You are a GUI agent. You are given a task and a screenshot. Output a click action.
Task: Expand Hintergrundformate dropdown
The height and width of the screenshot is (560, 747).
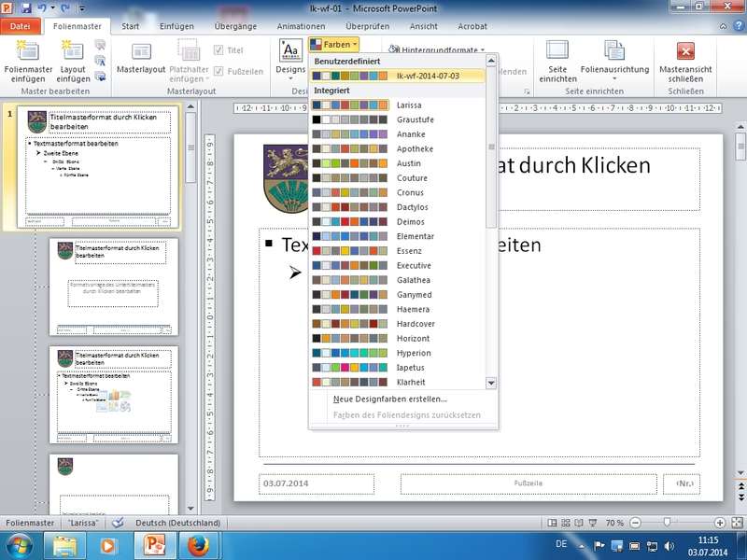point(436,50)
